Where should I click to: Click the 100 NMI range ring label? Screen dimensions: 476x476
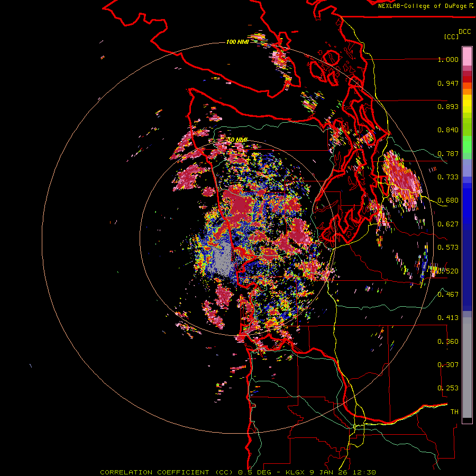click(x=237, y=42)
